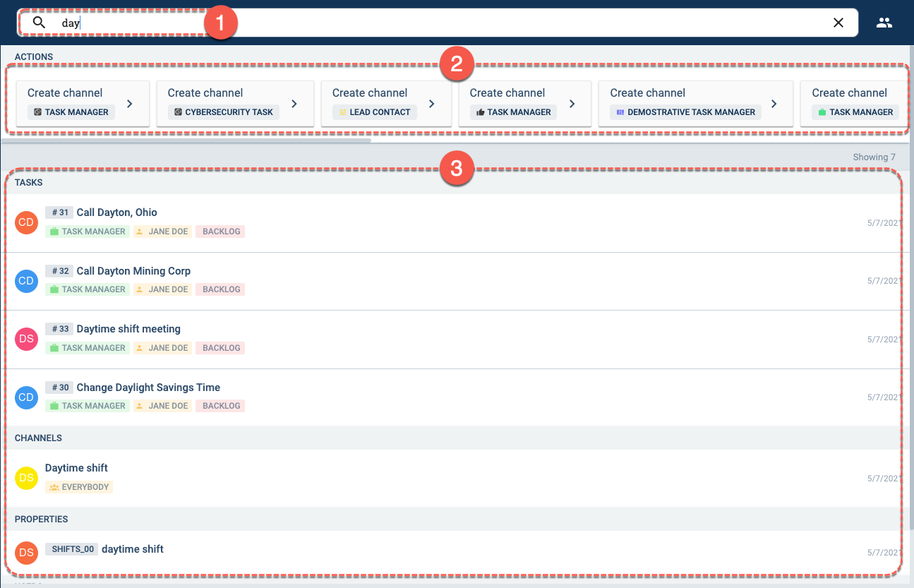Focus the search field containing "day"

(438, 23)
